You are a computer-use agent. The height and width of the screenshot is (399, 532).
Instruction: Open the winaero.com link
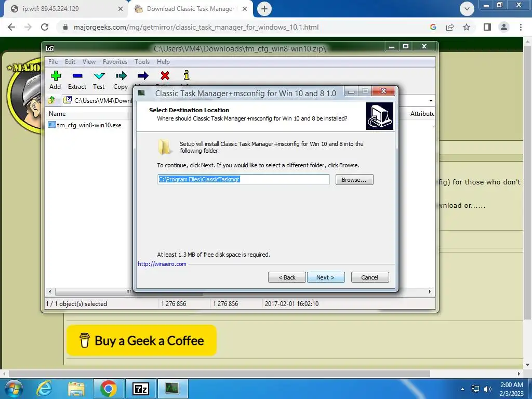pyautogui.click(x=162, y=264)
